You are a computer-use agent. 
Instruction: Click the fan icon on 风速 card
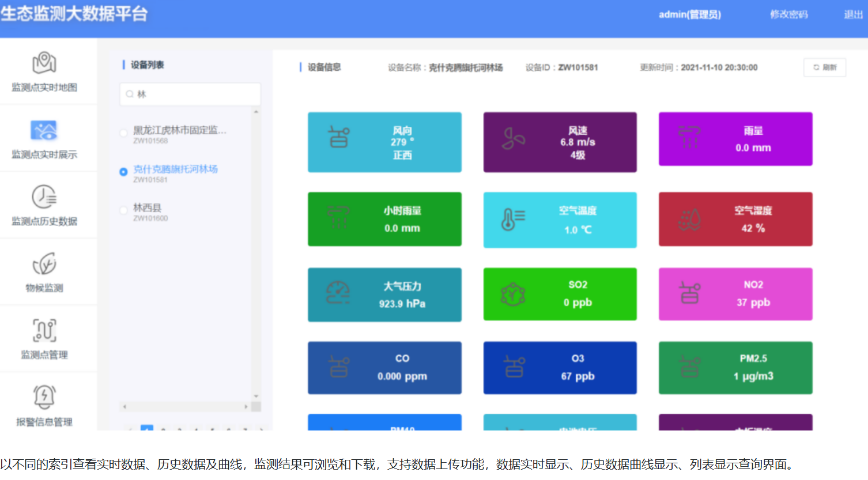tap(514, 139)
